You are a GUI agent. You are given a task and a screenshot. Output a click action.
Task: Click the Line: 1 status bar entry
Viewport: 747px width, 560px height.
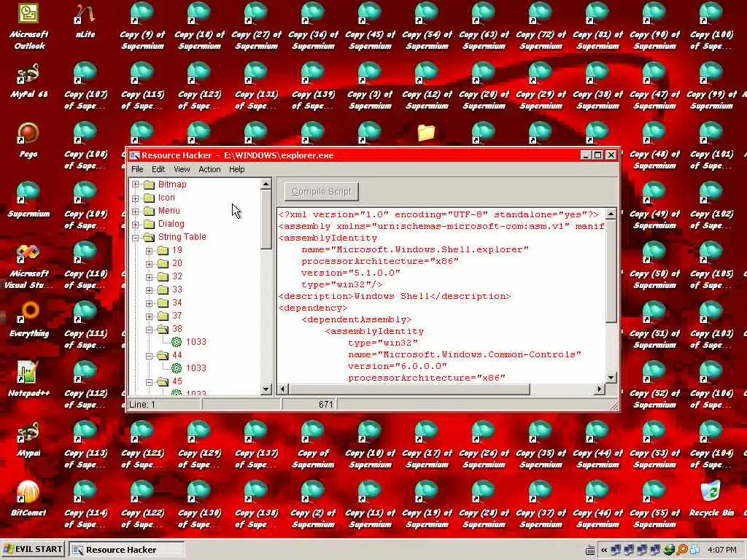164,404
